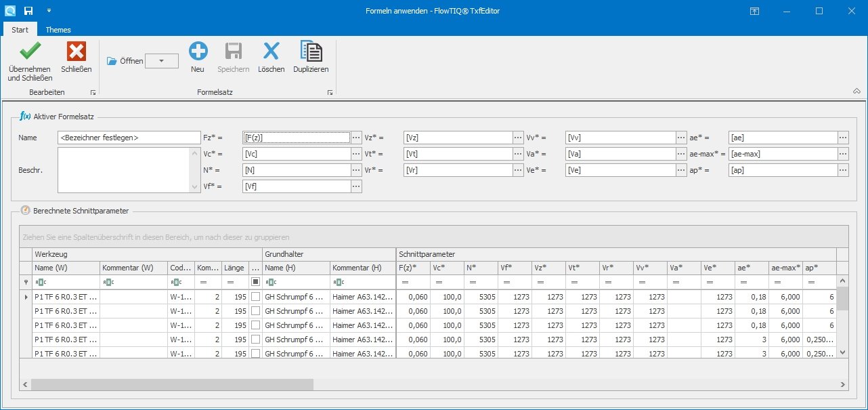Open the Öffnen dropdown list
The image size is (868, 410).
tap(162, 61)
